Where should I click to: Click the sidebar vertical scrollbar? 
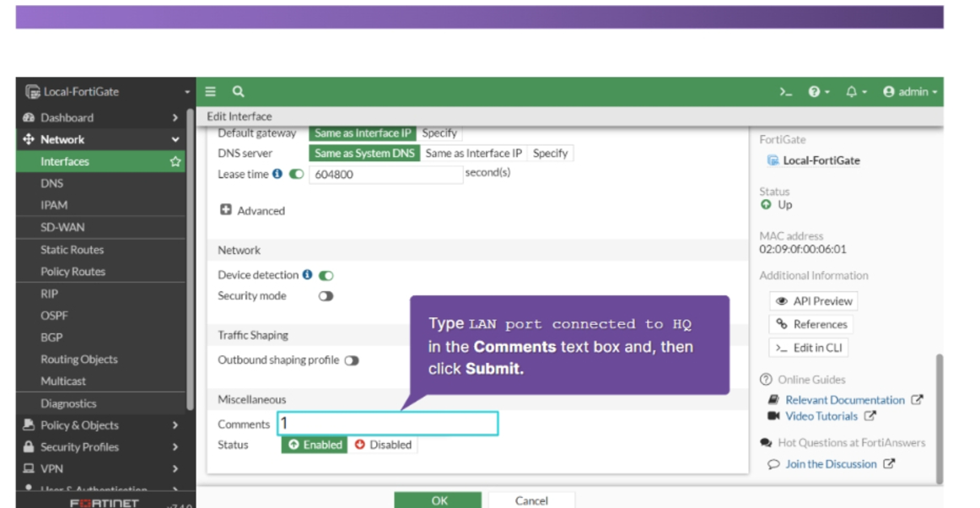click(190, 260)
